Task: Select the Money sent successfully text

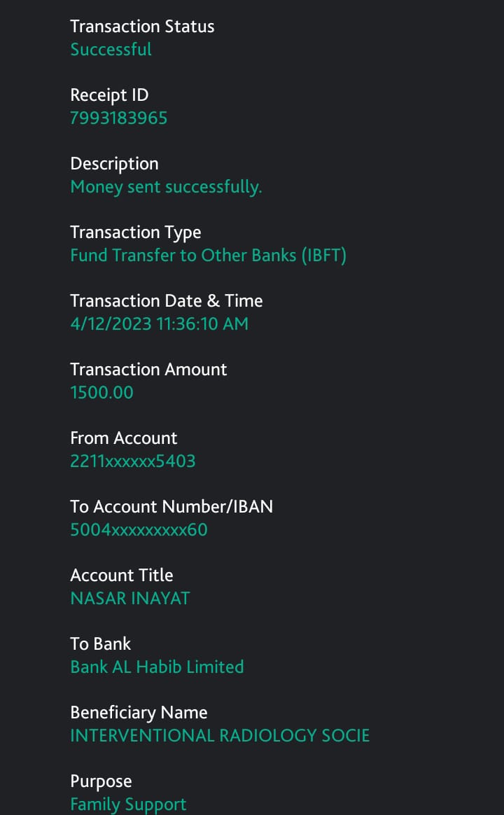Action: (166, 187)
